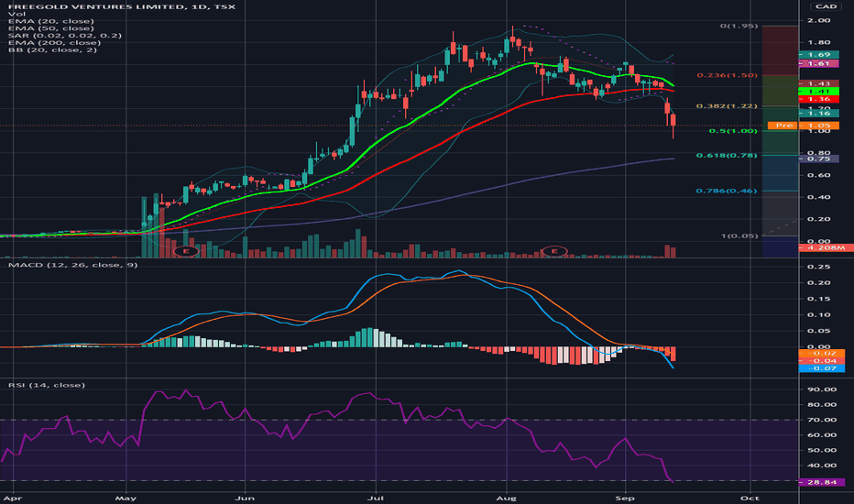This screenshot has height=504, width=854.
Task: Click the red -0.04 MACD histogram label
Action: coord(822,361)
